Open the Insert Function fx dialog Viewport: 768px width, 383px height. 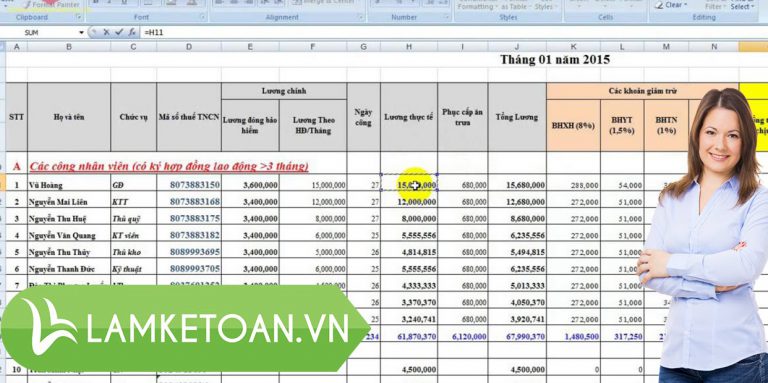132,32
